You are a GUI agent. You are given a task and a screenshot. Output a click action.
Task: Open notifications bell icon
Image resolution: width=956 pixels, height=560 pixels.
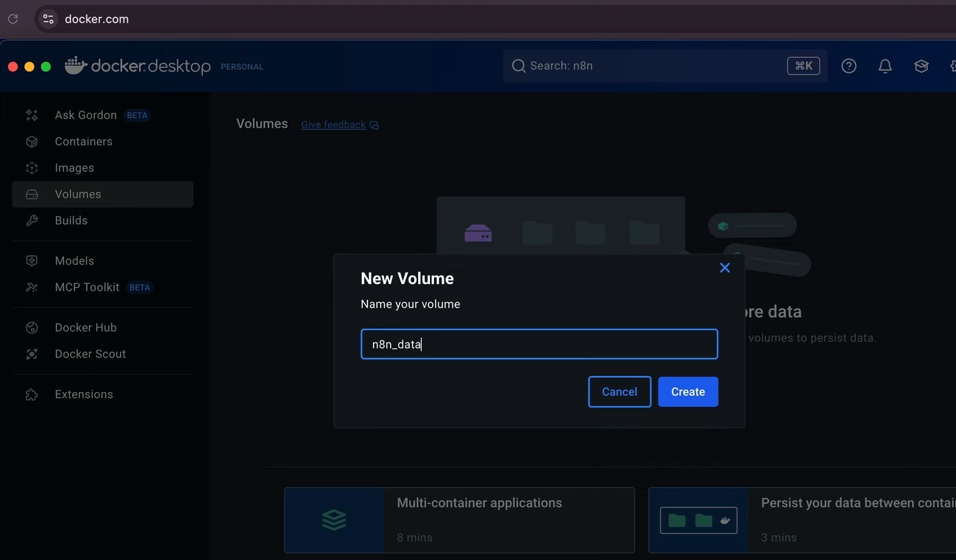click(x=885, y=66)
